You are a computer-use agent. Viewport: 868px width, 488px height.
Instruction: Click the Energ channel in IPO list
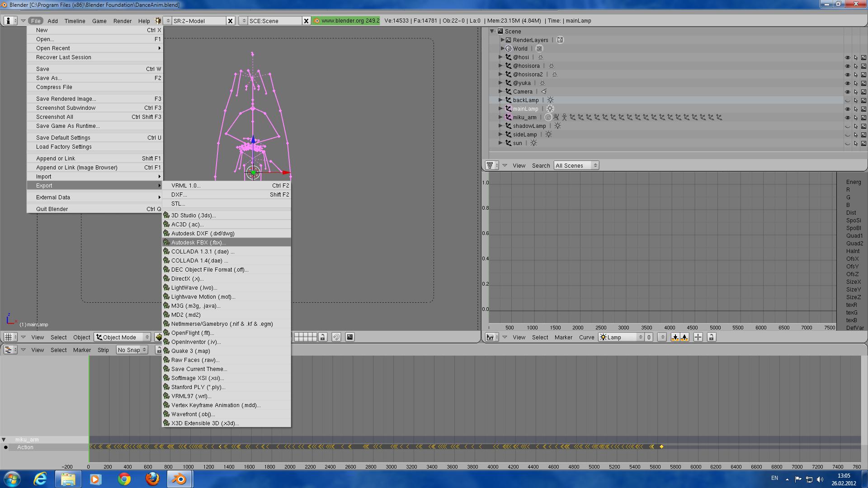[854, 182]
